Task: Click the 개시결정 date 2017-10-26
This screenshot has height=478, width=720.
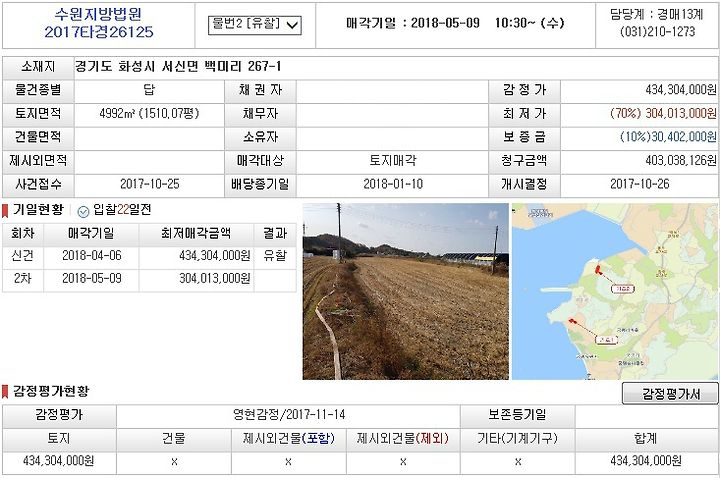Action: 640,184
